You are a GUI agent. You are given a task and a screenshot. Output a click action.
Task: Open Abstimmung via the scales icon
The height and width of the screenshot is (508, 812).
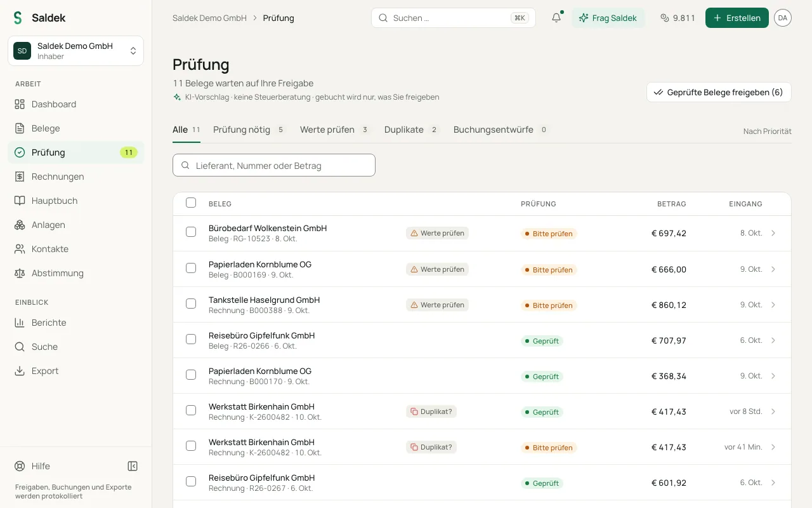[x=20, y=273]
